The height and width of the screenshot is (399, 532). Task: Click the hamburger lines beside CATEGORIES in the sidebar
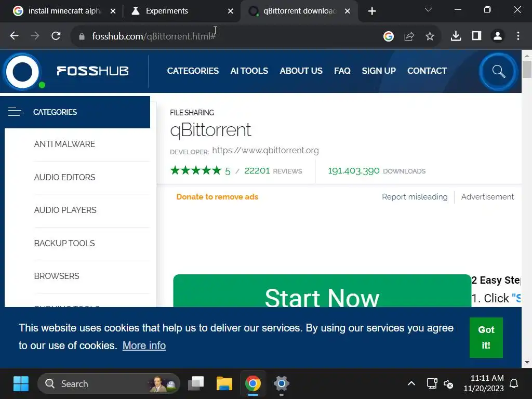pos(16,112)
